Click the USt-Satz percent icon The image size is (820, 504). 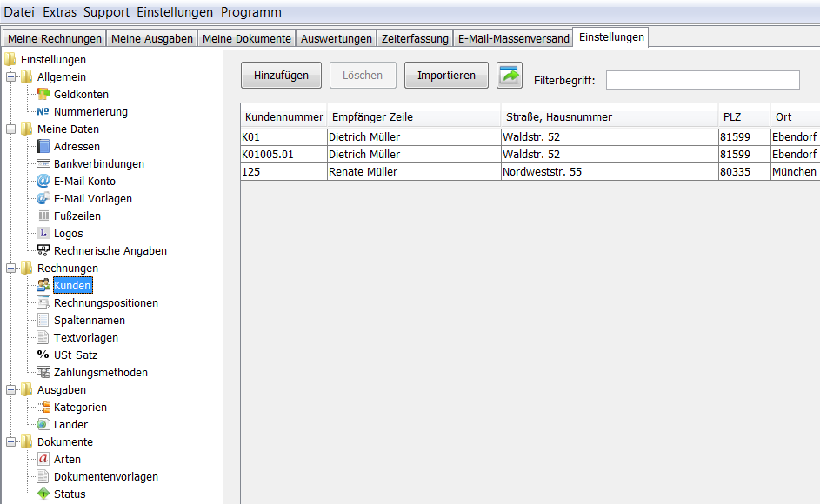tap(43, 355)
